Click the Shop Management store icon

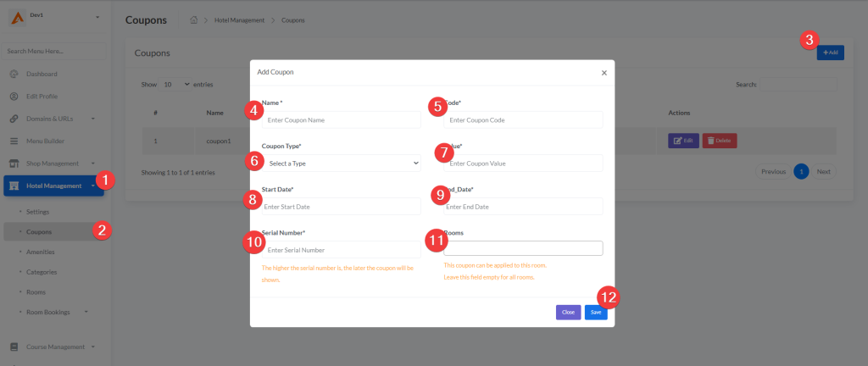click(x=14, y=163)
